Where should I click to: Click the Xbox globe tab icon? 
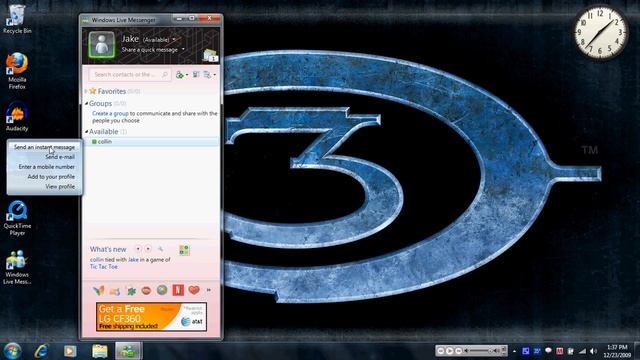pos(162,290)
